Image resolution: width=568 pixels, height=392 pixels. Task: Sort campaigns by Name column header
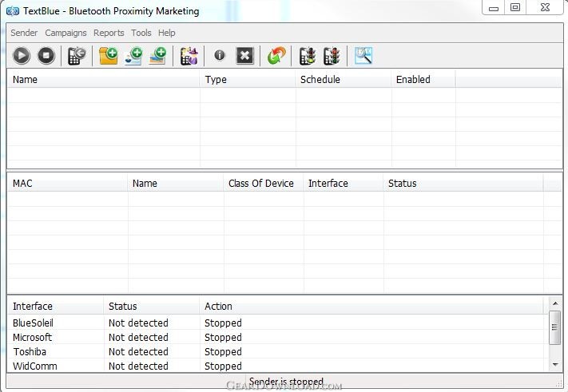(103, 80)
